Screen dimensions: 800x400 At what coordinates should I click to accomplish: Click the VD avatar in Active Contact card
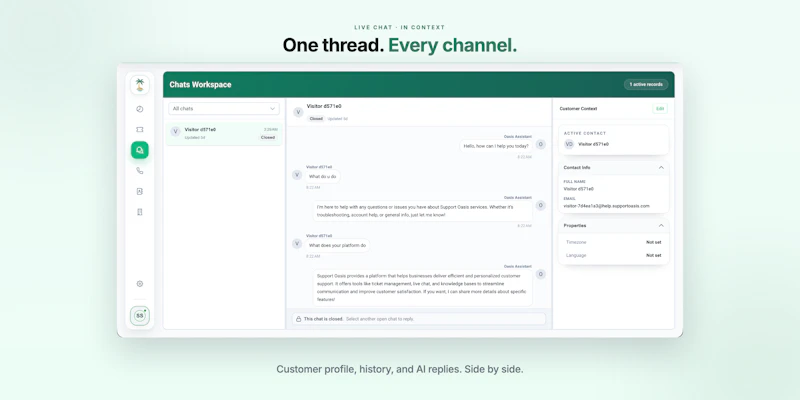click(569, 144)
